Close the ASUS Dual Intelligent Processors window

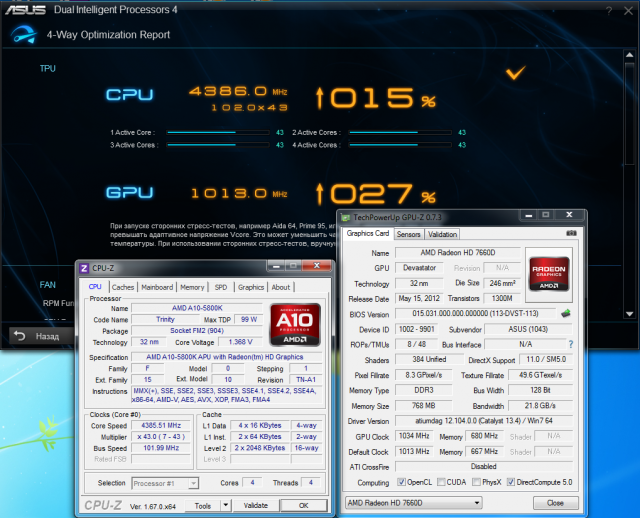point(628,11)
